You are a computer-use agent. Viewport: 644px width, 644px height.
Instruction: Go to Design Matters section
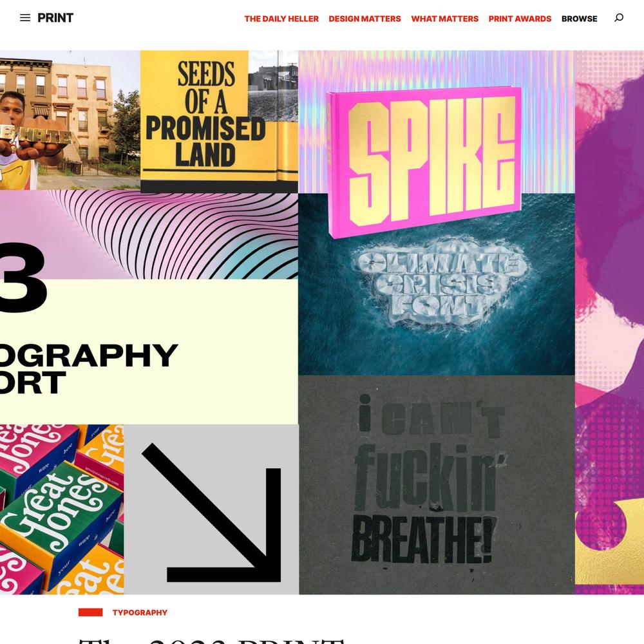coord(365,19)
